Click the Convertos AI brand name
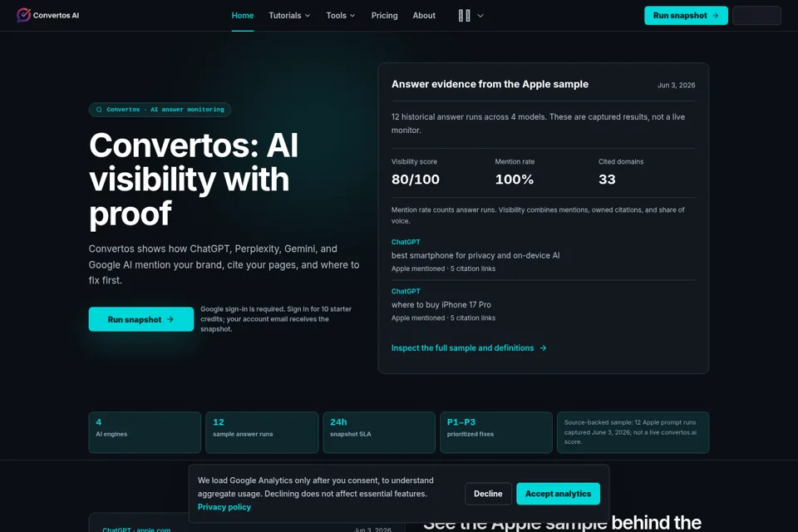The width and height of the screenshot is (798, 532). (x=56, y=15)
